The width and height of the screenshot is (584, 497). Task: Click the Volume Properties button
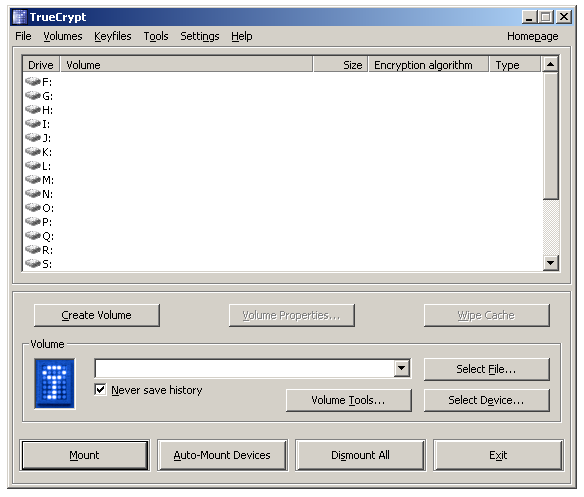[292, 315]
